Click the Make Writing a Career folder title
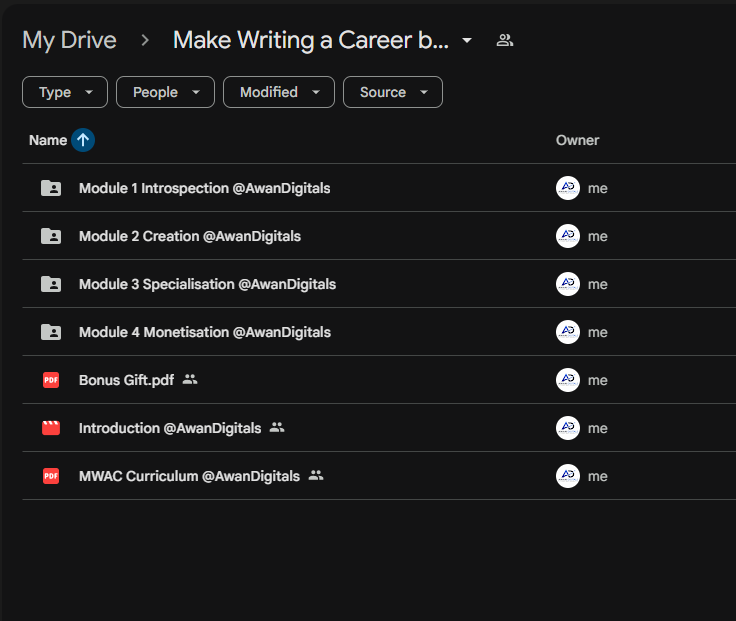Image resolution: width=736 pixels, height=621 pixels. point(311,40)
